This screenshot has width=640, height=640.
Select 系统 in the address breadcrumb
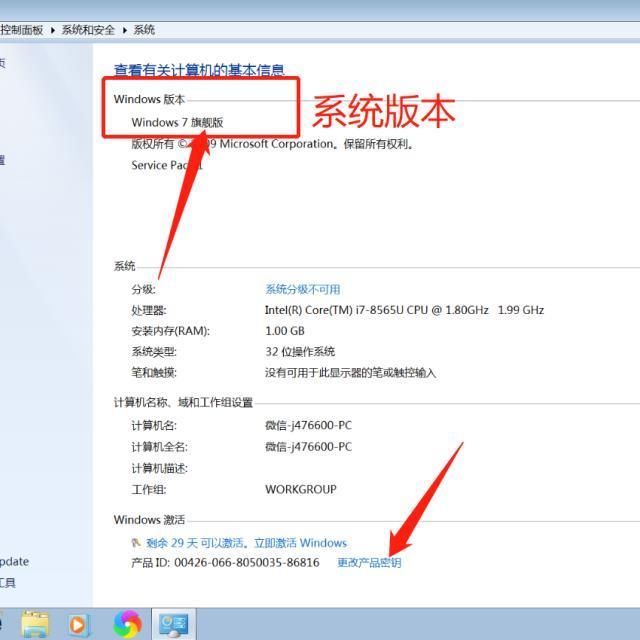[x=144, y=30]
